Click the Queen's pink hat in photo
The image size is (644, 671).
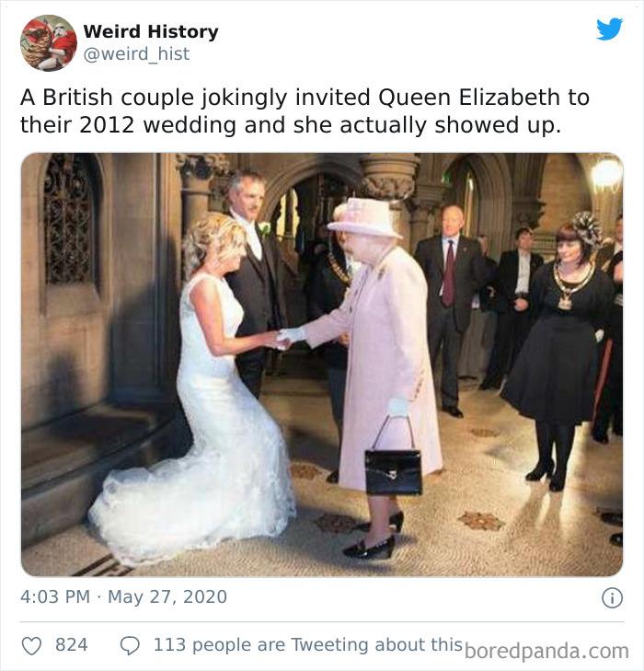point(363,218)
